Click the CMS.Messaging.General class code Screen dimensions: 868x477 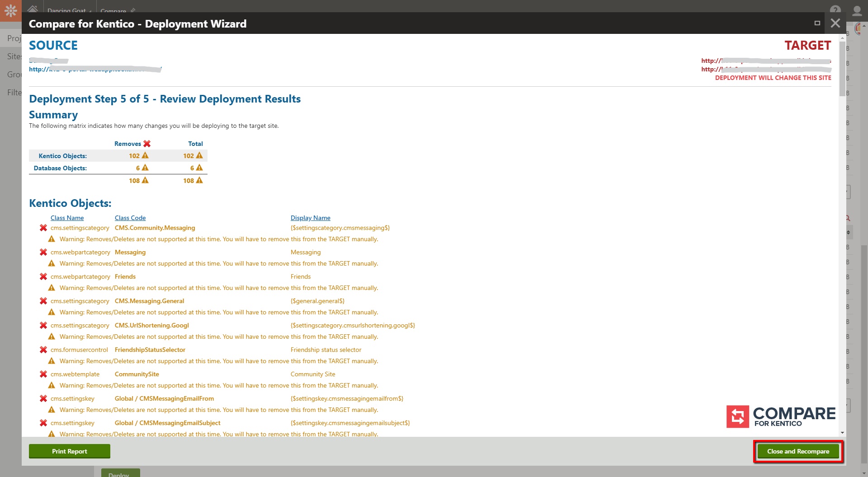click(x=149, y=301)
